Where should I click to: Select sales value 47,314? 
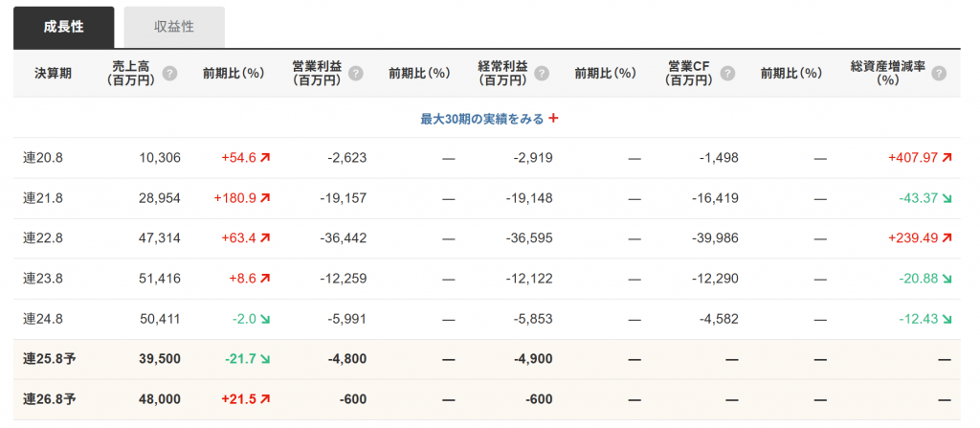pyautogui.click(x=160, y=238)
